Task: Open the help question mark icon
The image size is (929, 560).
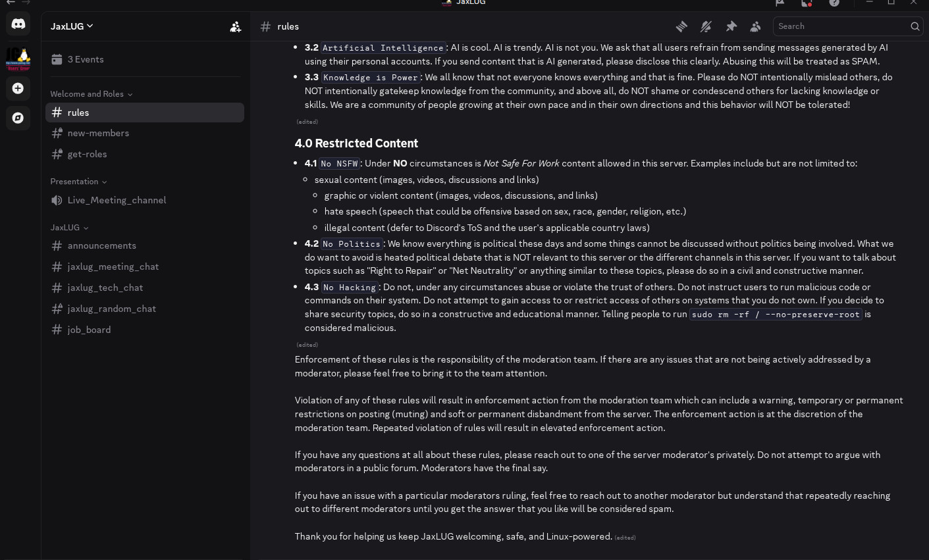Action: coord(834,3)
